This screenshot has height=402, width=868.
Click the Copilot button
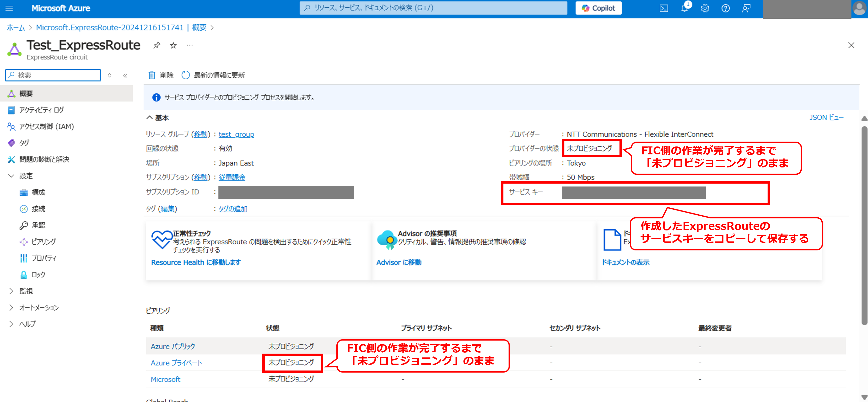598,8
